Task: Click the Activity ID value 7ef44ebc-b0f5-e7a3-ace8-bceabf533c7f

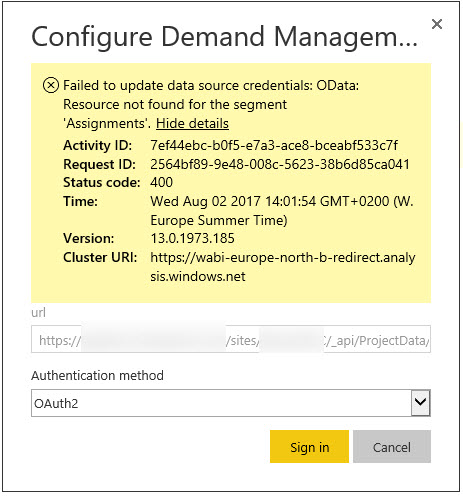Action: (x=274, y=145)
